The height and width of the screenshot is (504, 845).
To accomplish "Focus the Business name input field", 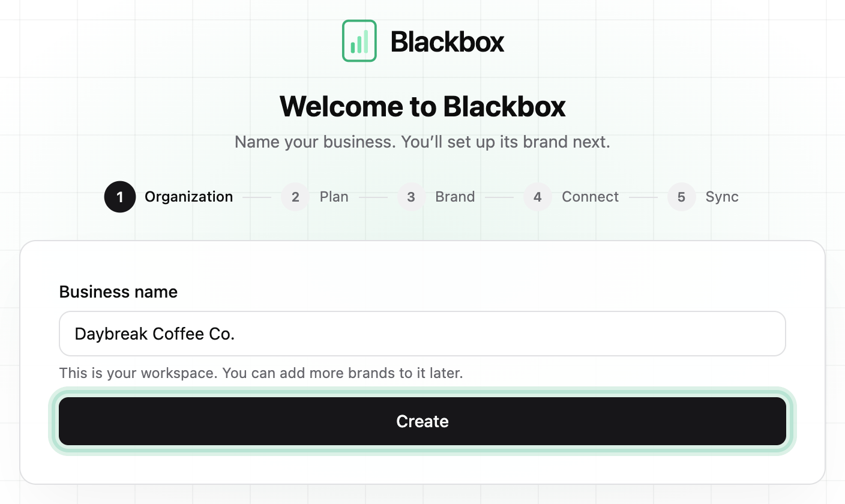I will pos(422,334).
